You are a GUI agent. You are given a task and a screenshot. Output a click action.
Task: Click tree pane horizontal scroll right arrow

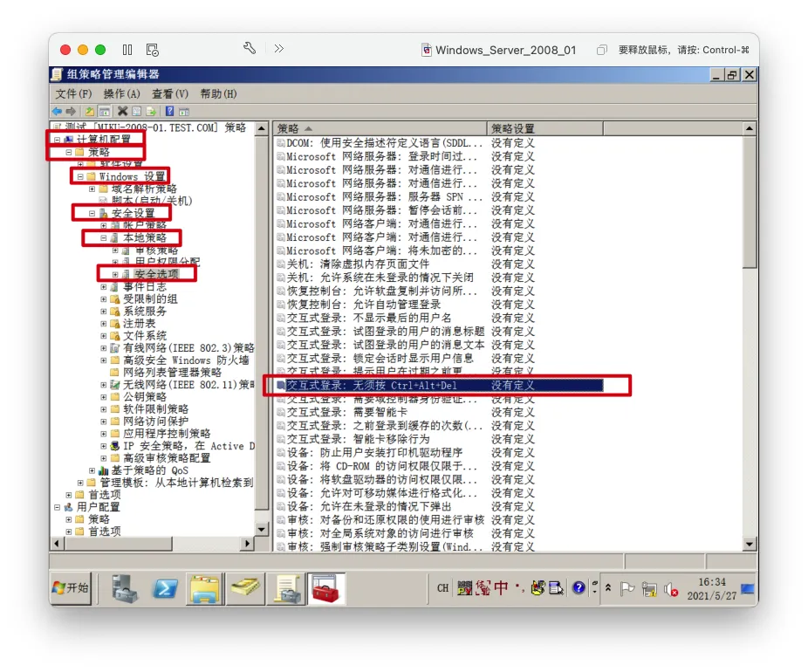(248, 543)
